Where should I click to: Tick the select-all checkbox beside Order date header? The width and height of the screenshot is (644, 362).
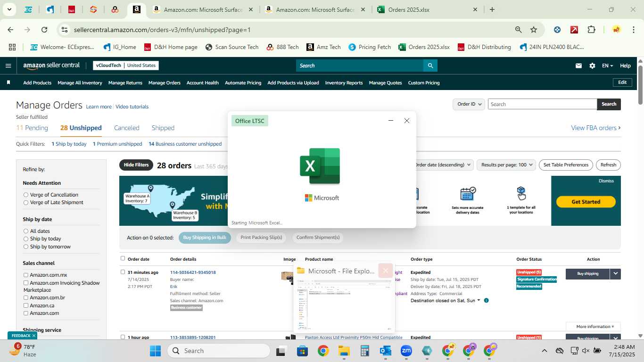(123, 258)
